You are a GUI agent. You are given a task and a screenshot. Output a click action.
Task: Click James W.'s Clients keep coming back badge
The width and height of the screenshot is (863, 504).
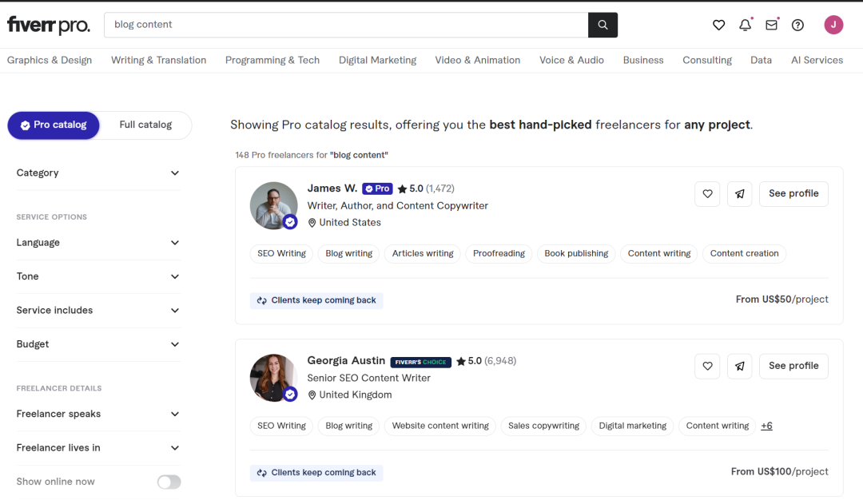(316, 300)
